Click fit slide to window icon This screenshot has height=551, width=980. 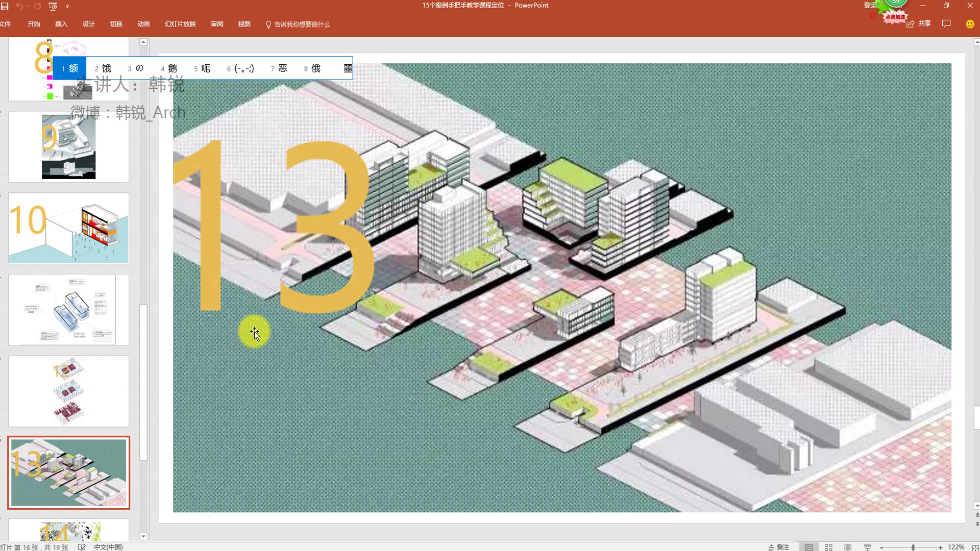pyautogui.click(x=975, y=547)
